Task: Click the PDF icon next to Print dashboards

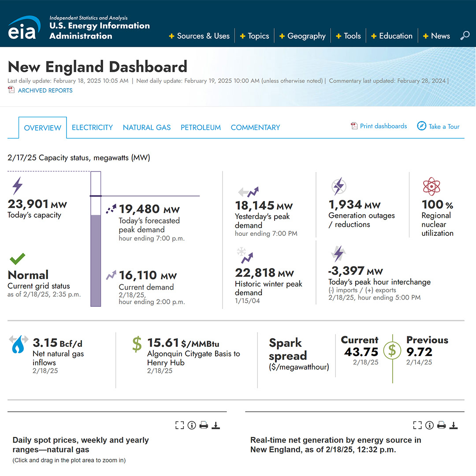Action: point(354,126)
